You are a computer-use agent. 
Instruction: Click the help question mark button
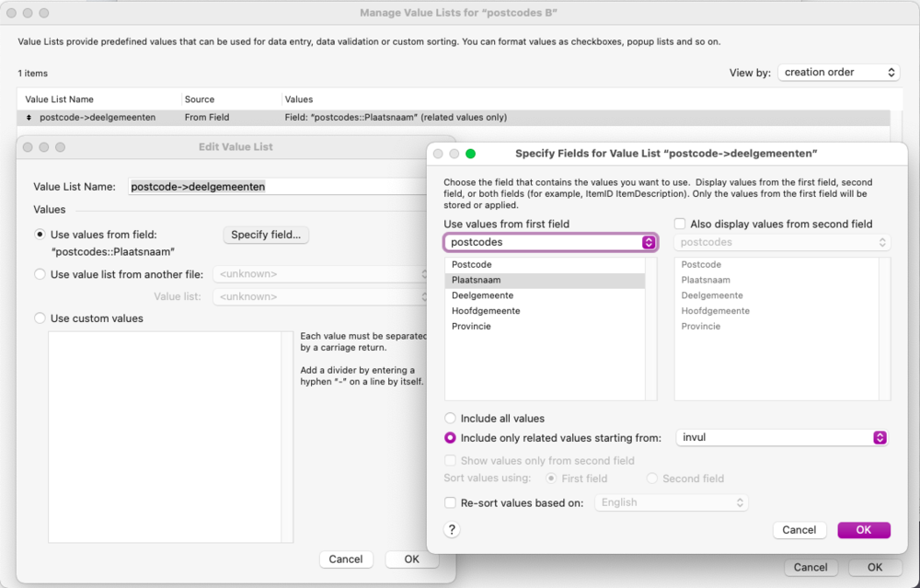[x=452, y=529]
